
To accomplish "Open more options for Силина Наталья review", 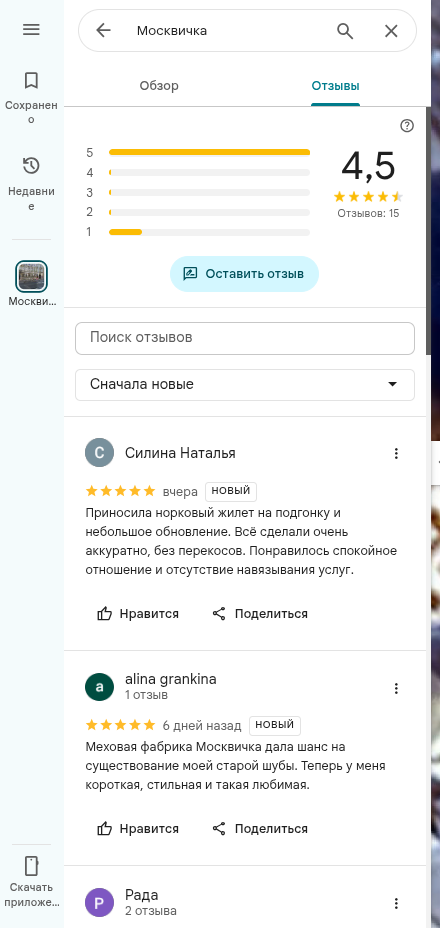I will tap(396, 453).
